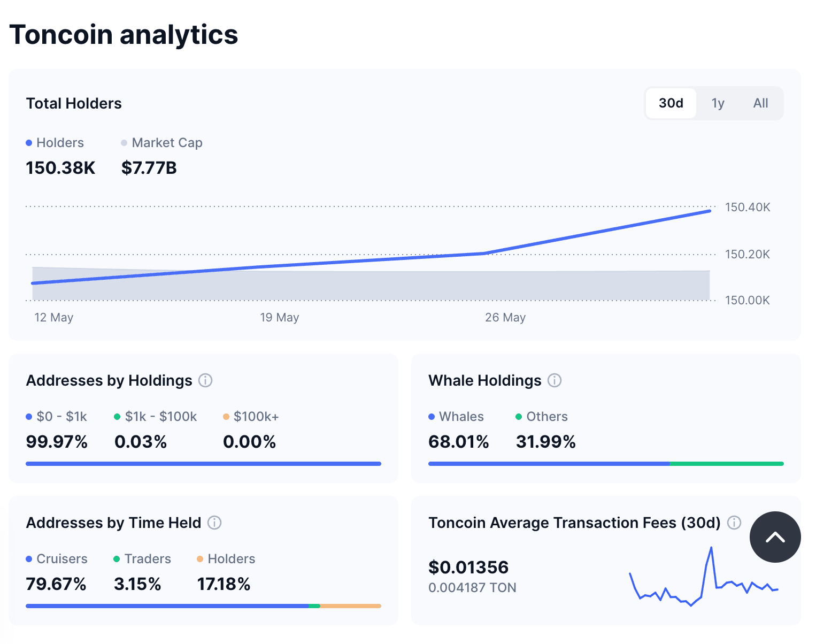
Task: Click the Total Holders title
Action: 74,103
